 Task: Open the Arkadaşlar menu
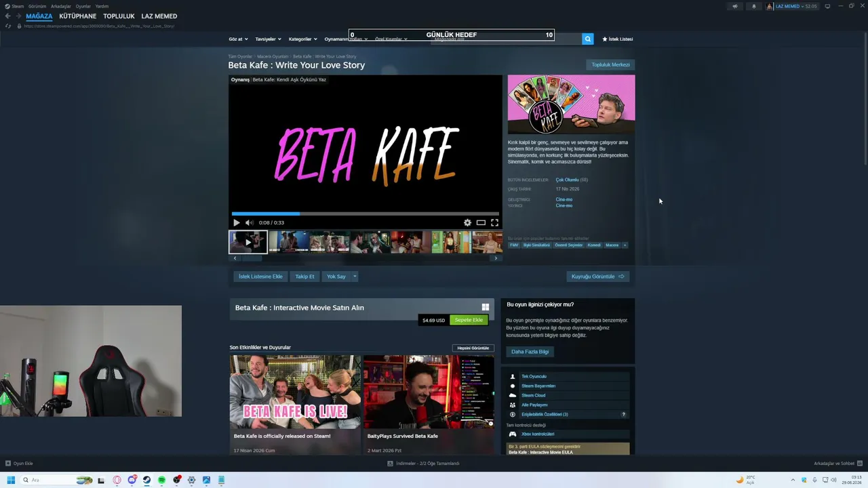click(x=61, y=6)
